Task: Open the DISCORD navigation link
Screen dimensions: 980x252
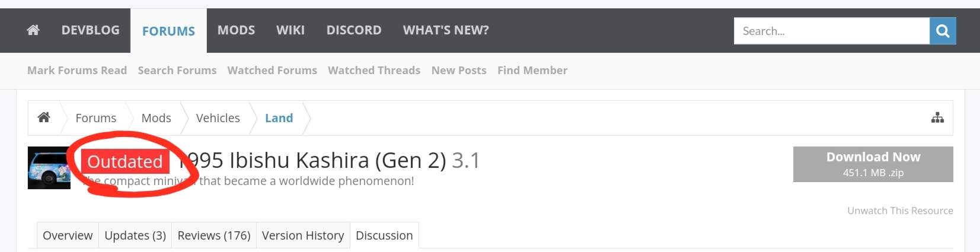Action: pyautogui.click(x=354, y=30)
